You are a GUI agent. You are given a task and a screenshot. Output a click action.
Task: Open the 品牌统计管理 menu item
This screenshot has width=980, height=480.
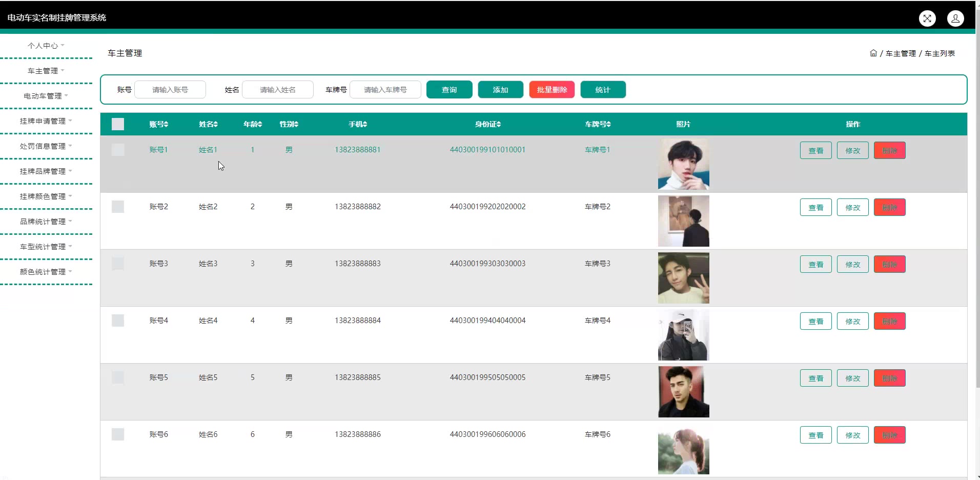point(46,222)
